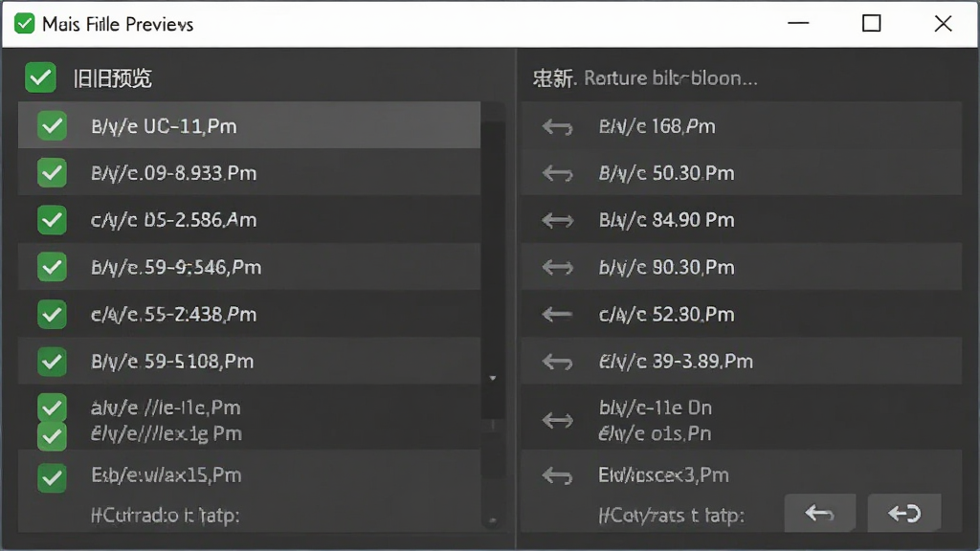980x551 pixels.
Task: Click the revert arrow next to 'B/y/c 50.30.Pm'
Action: [558, 173]
